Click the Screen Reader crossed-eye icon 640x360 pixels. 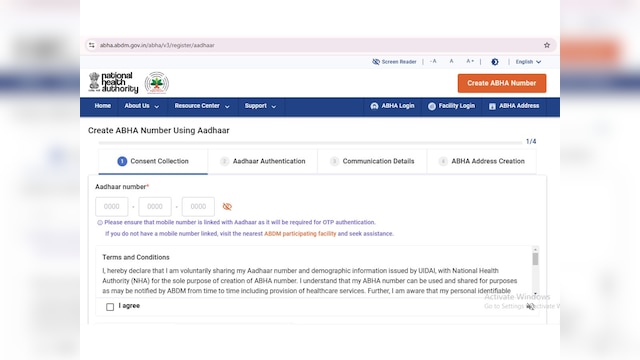pos(376,62)
